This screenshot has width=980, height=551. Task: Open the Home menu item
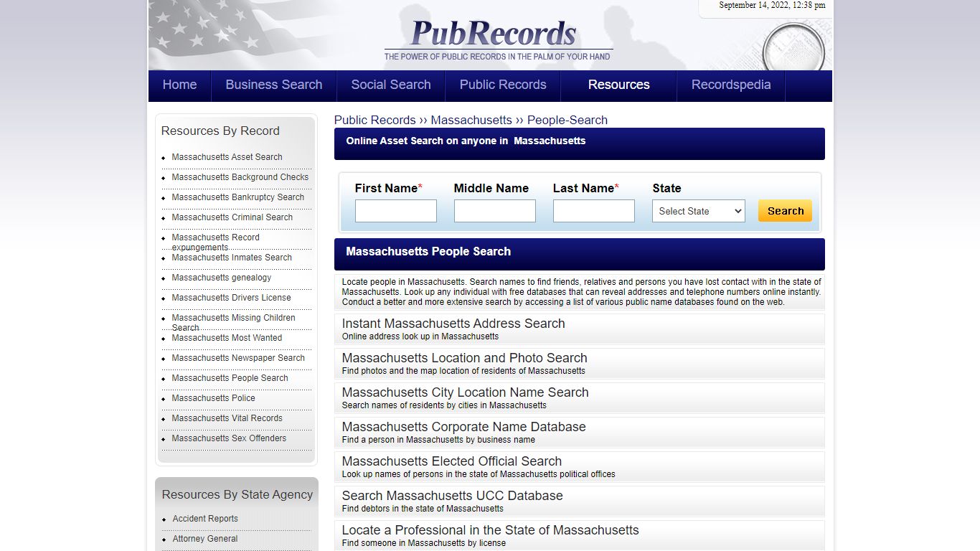[179, 85]
